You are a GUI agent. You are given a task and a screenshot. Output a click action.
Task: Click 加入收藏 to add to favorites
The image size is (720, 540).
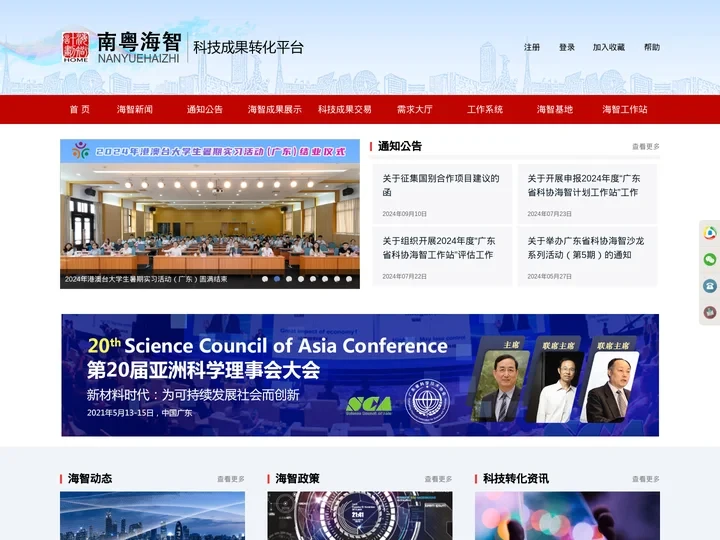click(x=608, y=47)
